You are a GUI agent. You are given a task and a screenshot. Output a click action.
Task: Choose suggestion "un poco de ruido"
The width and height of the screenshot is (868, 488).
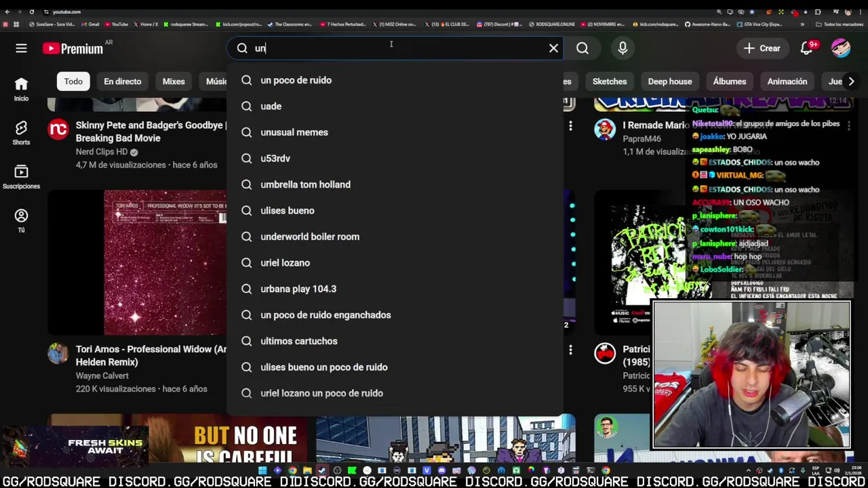click(395, 80)
